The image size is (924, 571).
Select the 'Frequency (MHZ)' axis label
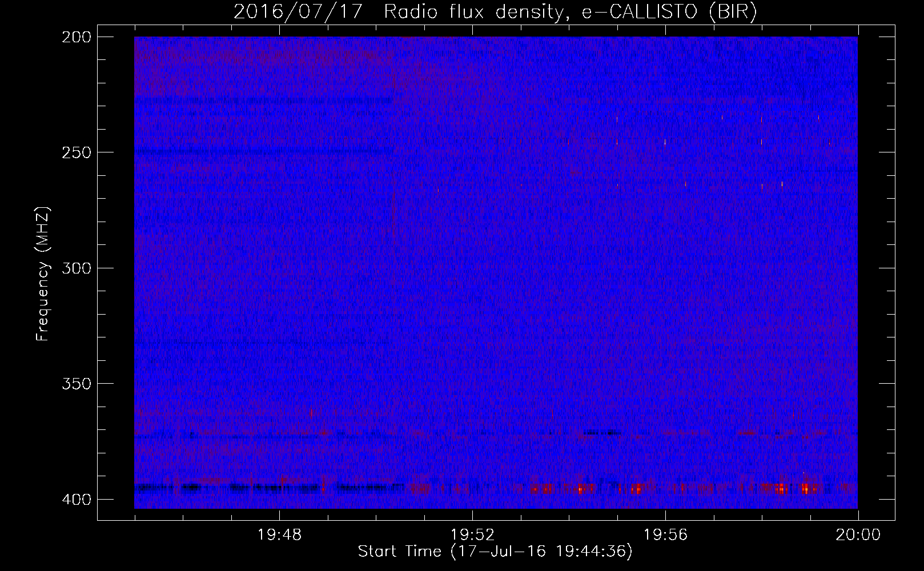[x=43, y=274]
